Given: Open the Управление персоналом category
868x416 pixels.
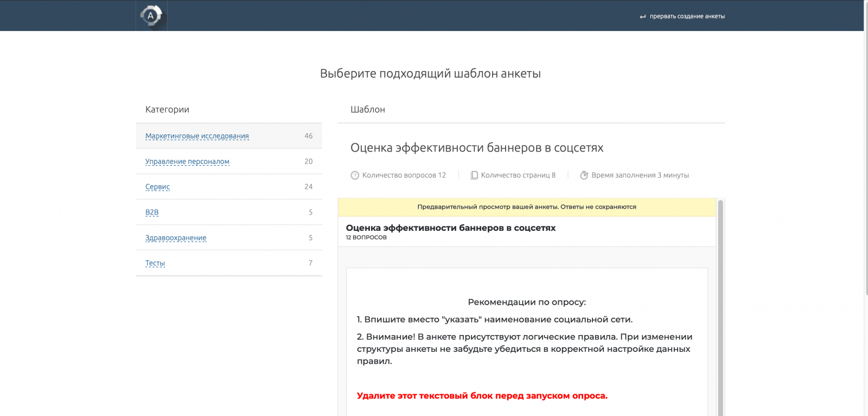Looking at the screenshot, I should [187, 161].
